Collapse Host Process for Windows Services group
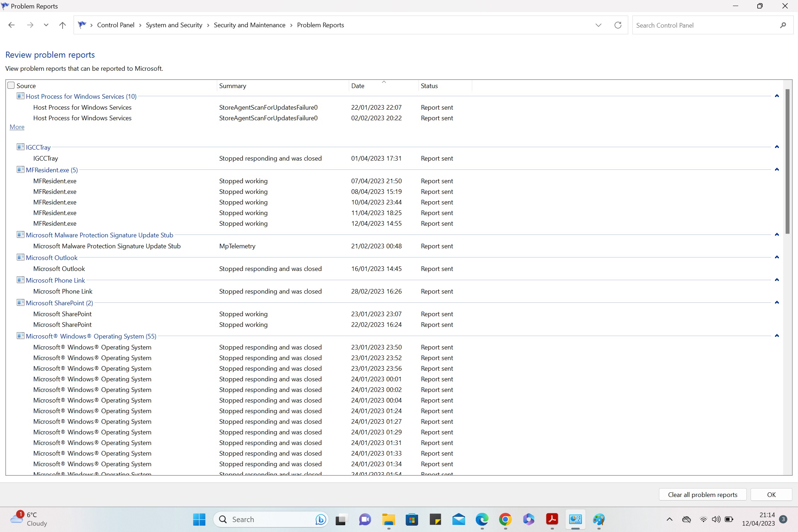 coord(777,96)
